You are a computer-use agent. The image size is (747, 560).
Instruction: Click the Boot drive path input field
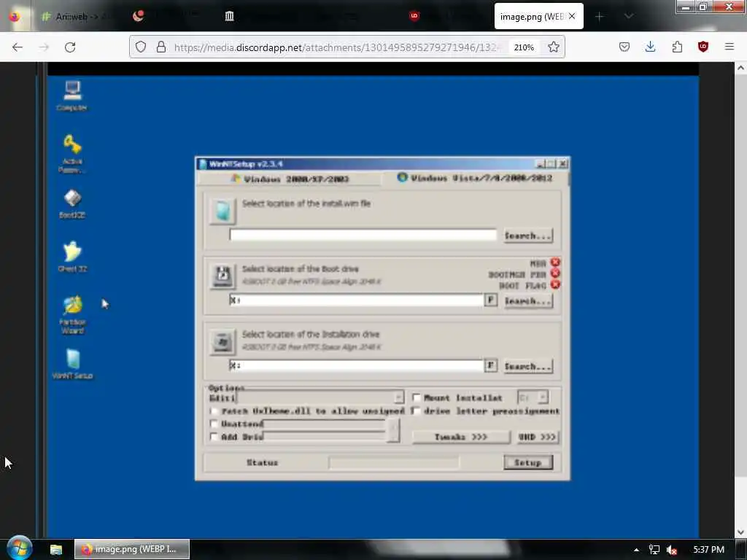pyautogui.click(x=356, y=300)
